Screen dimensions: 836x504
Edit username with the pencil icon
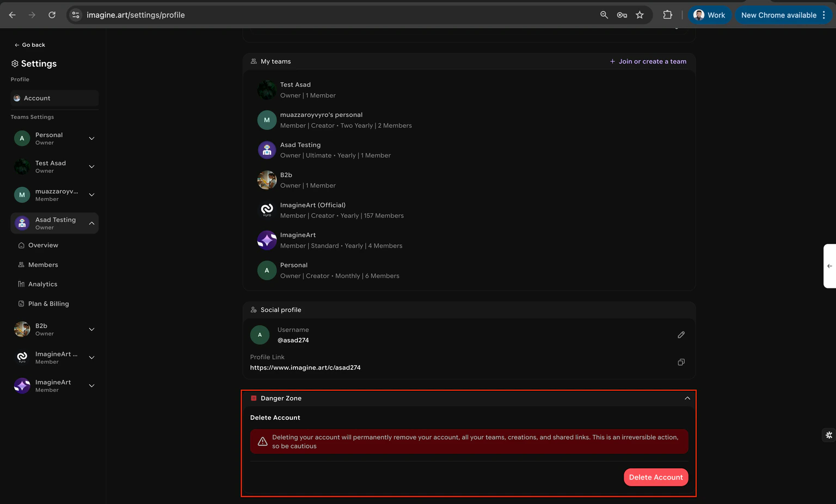681,335
